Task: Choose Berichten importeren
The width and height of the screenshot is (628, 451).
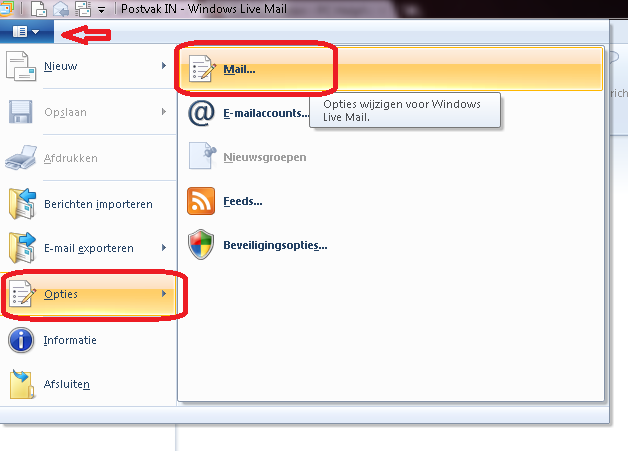Action: pyautogui.click(x=88, y=204)
